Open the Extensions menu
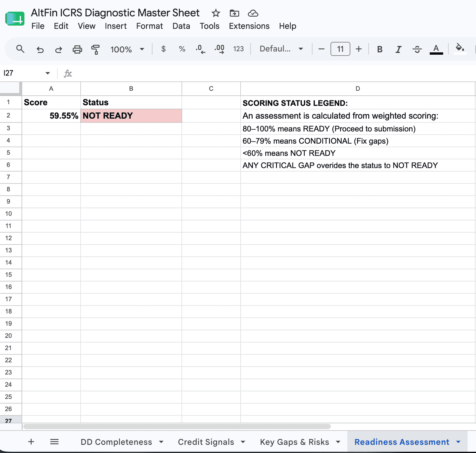476x453 pixels. point(249,26)
